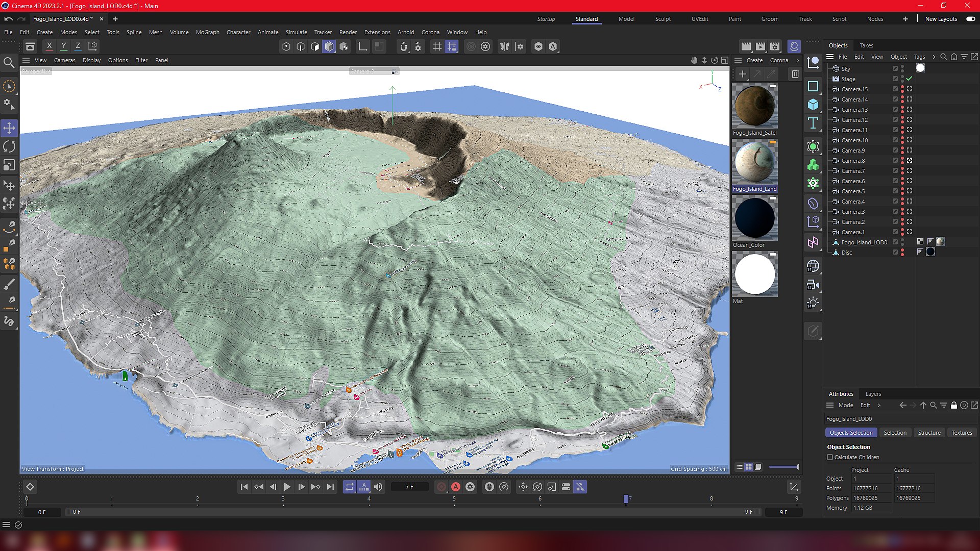Expand Attributes menu overflow chevron
The image size is (980, 551).
[x=878, y=405]
